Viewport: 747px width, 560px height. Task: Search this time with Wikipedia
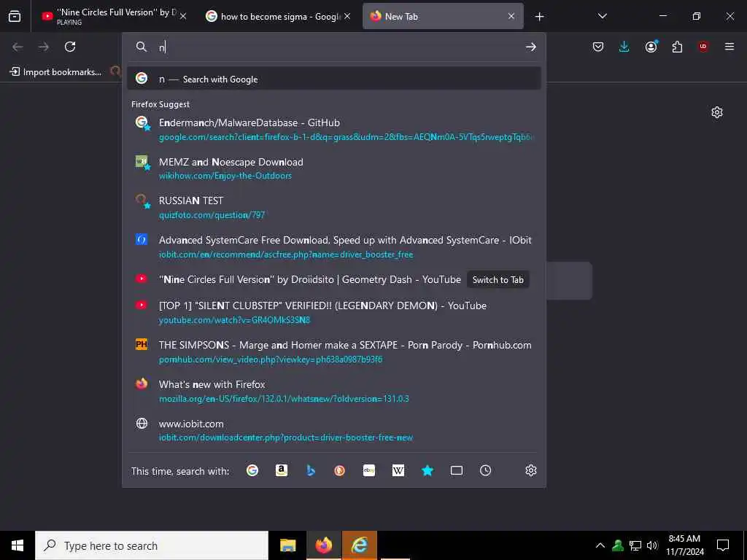(398, 470)
